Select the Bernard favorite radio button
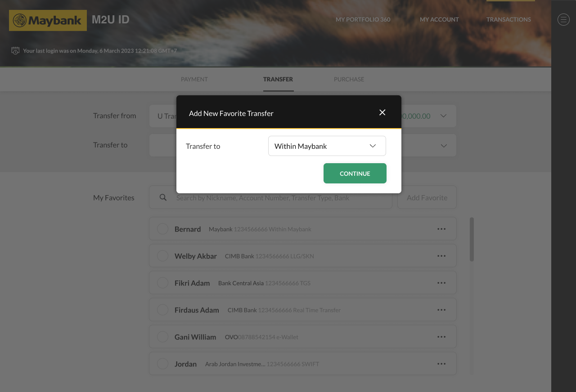 click(162, 229)
